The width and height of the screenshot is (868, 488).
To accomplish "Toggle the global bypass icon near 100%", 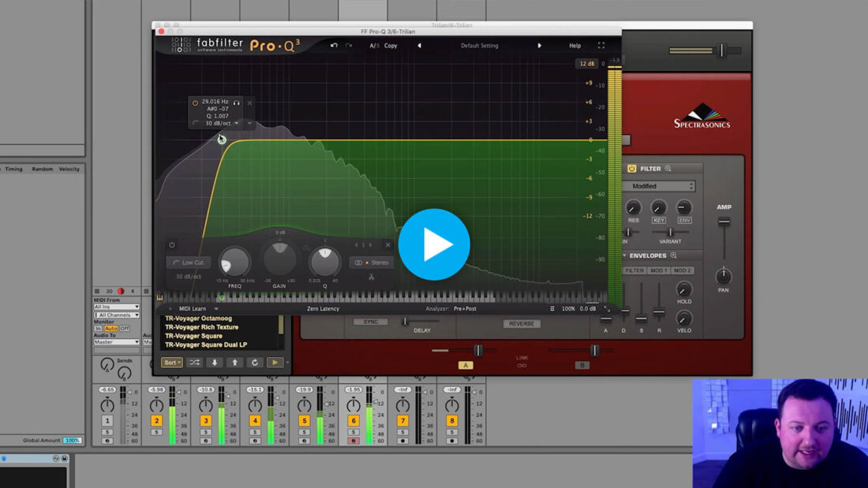I will (552, 309).
